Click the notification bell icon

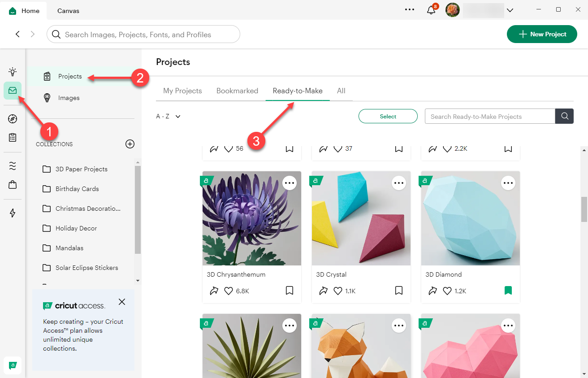point(431,10)
